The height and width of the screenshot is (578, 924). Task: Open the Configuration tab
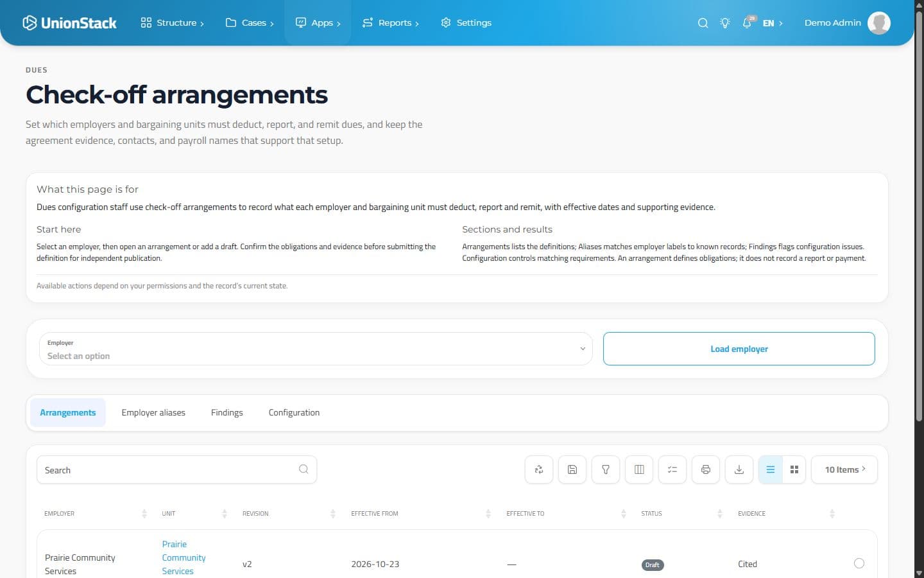[294, 412]
